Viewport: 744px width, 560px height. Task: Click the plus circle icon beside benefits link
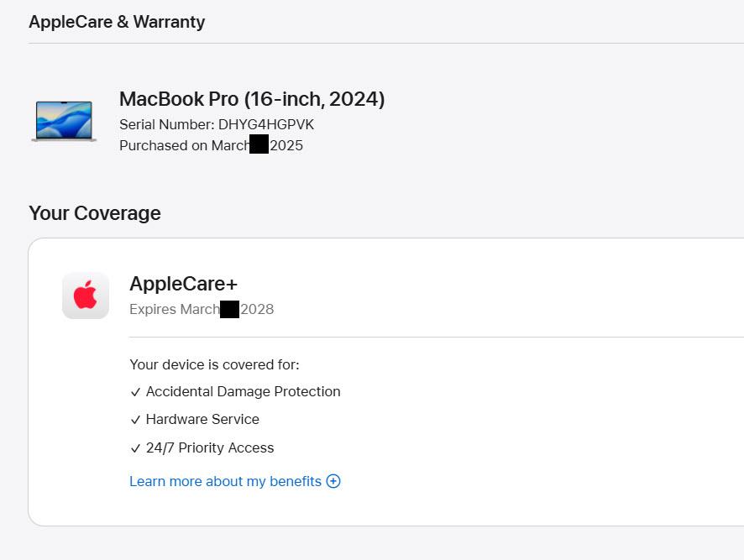[x=333, y=481]
